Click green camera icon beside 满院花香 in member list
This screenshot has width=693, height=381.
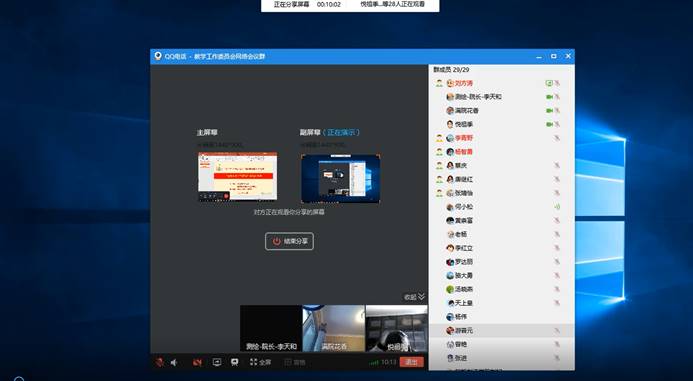[549, 110]
